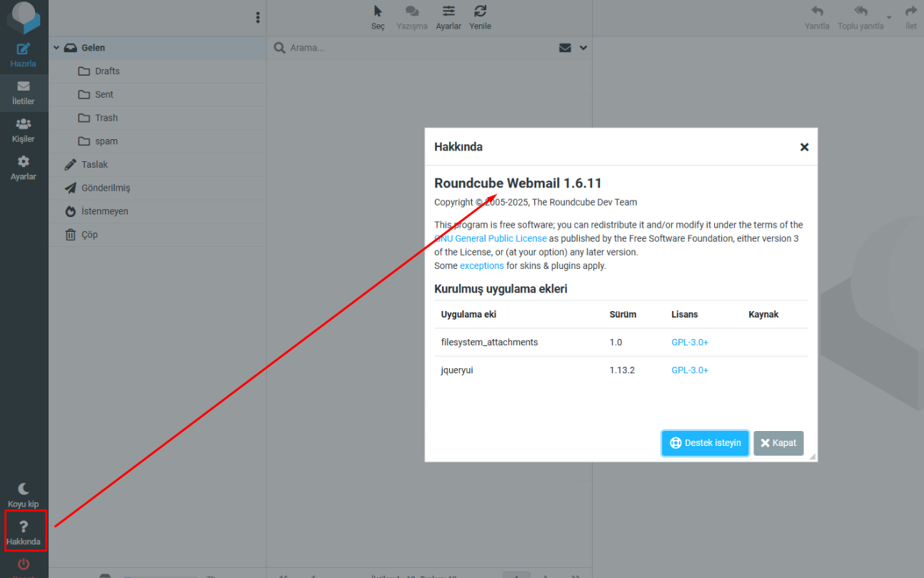This screenshot has width=924, height=578.
Task: Click the İlet forward button
Action: [x=910, y=18]
